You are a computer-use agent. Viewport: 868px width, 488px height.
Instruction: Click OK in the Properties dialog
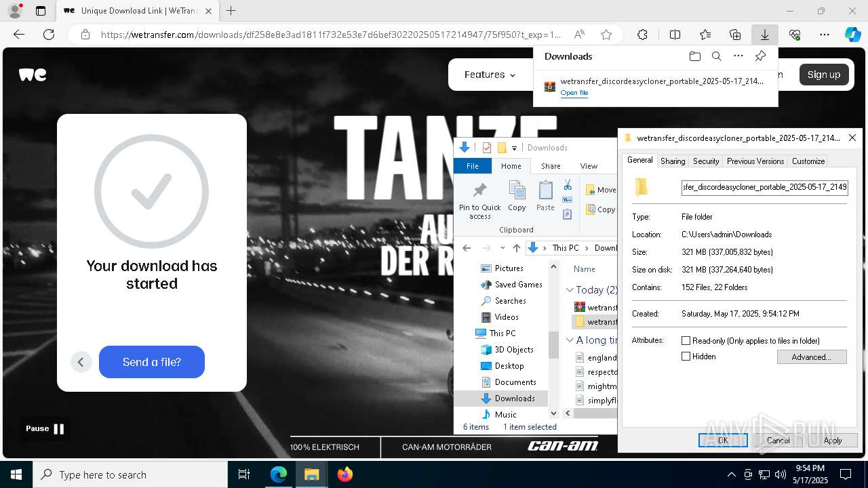point(723,440)
